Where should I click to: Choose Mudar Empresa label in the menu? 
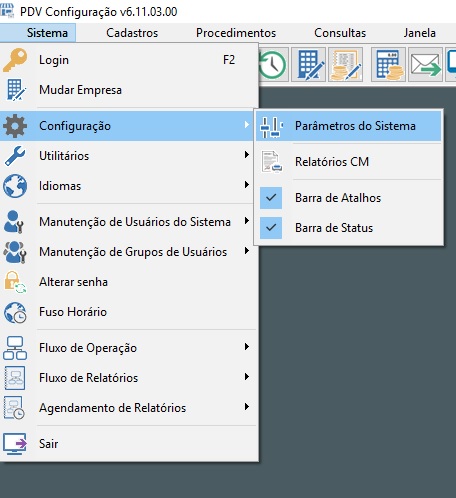click(80, 90)
